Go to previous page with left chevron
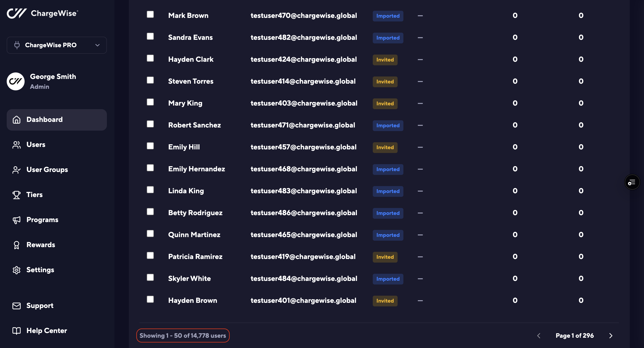The width and height of the screenshot is (644, 348). tap(539, 335)
